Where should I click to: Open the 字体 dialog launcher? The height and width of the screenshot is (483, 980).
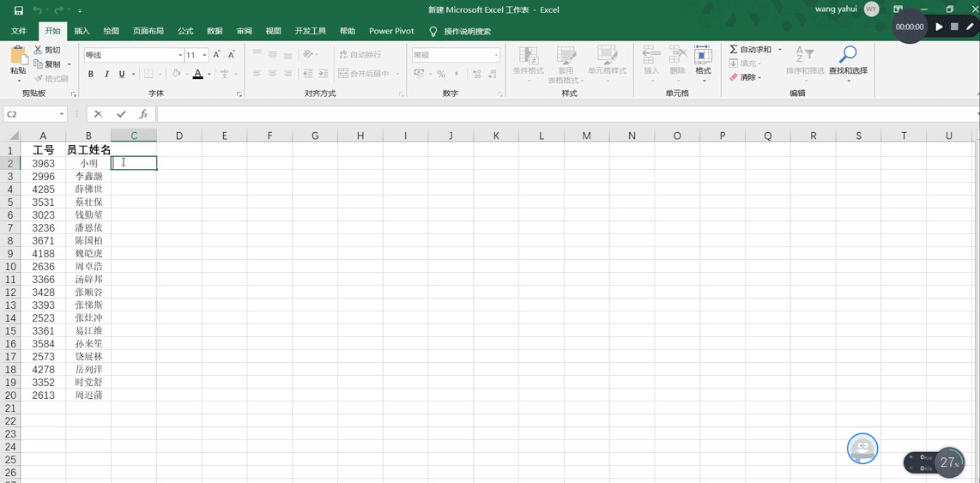click(239, 94)
